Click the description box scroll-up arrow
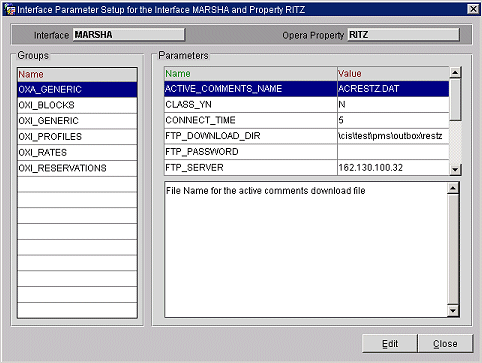 click(453, 189)
